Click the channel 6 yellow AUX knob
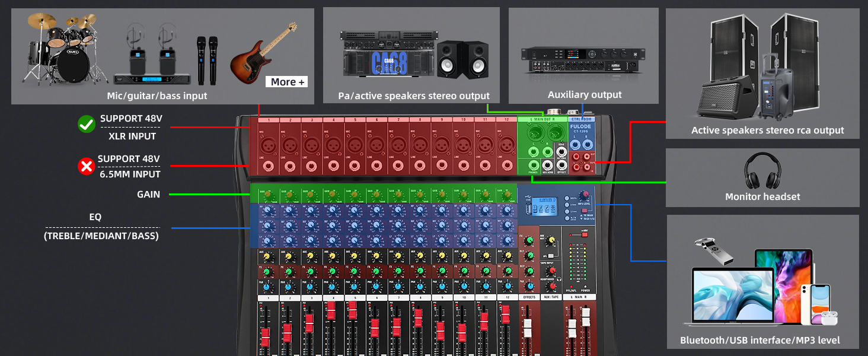Viewport: 868px width, 356px height. coord(376,256)
